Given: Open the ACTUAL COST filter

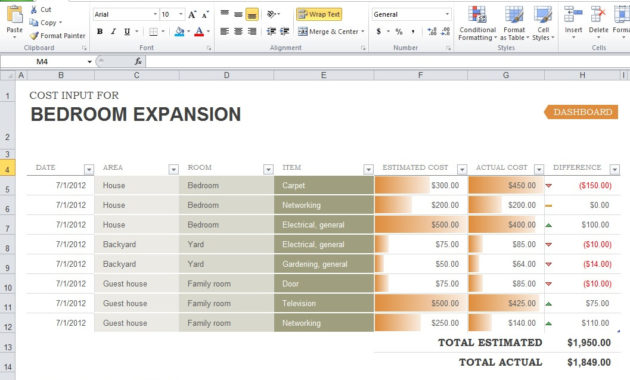Looking at the screenshot, I should coord(539,170).
